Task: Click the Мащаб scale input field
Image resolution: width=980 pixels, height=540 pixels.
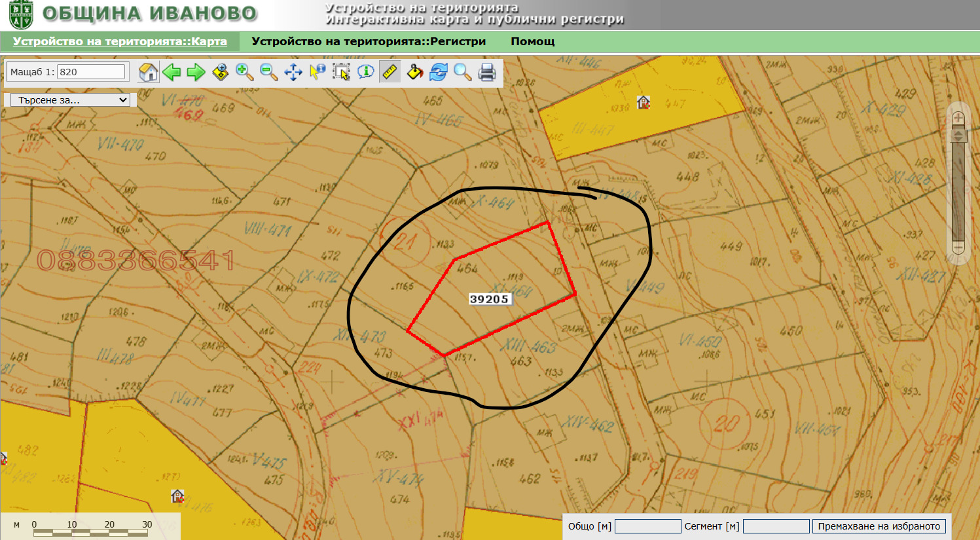Action: coord(91,72)
